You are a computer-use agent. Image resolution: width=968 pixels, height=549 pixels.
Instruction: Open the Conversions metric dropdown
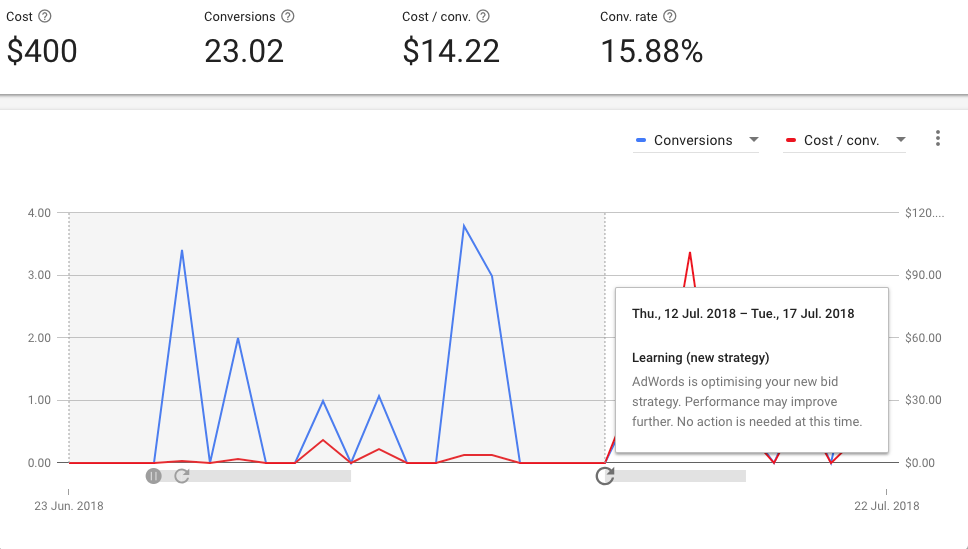coord(754,140)
